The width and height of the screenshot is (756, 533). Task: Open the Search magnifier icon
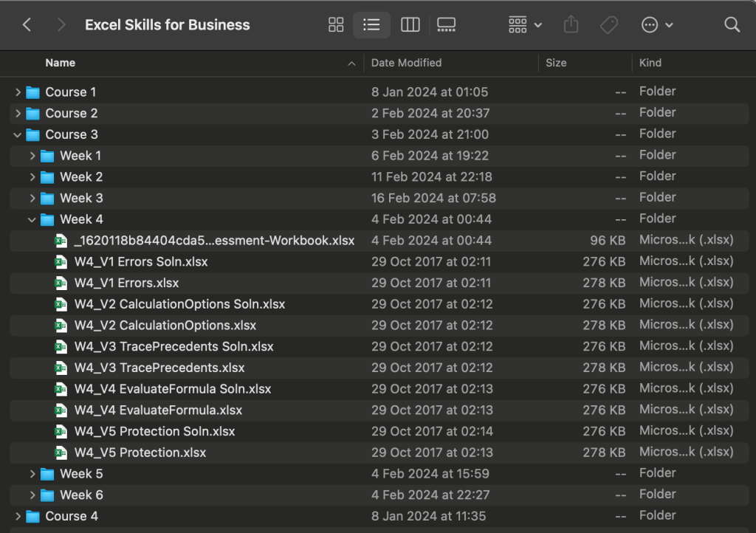(x=732, y=25)
